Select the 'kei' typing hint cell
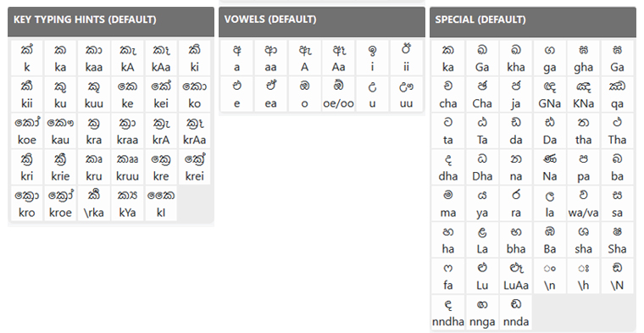The height and width of the screenshot is (333, 644). click(x=161, y=94)
